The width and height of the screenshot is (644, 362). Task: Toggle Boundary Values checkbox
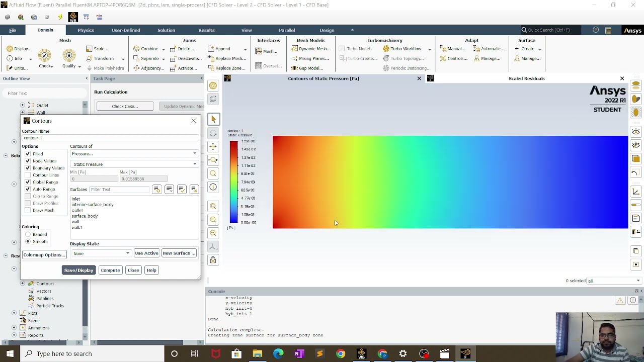[28, 168]
